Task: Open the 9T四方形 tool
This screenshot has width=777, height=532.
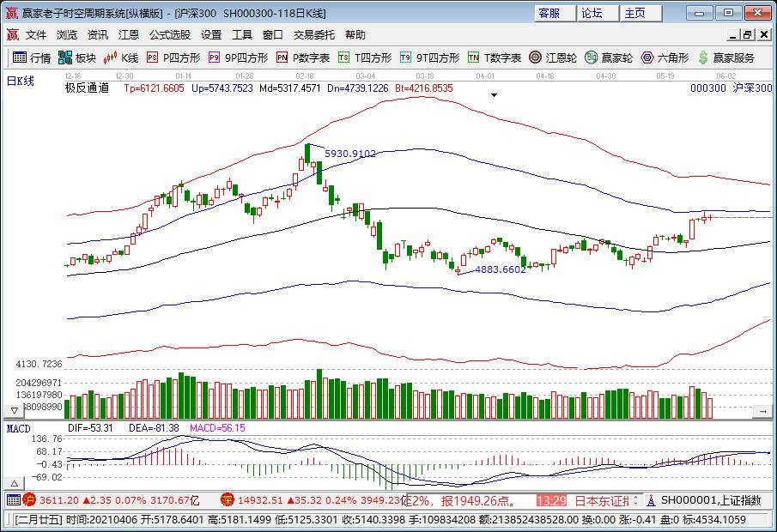Action: pyautogui.click(x=430, y=58)
